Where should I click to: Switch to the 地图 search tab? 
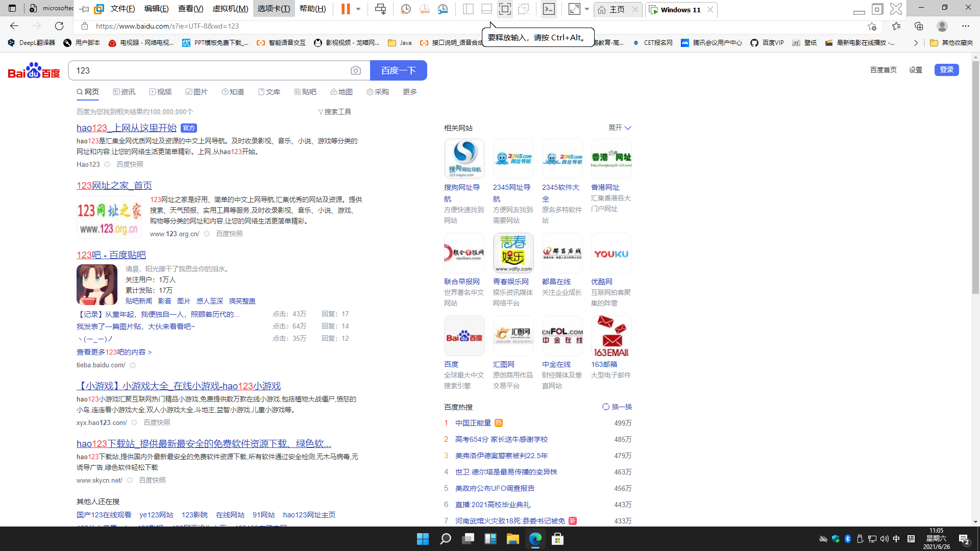(x=341, y=92)
